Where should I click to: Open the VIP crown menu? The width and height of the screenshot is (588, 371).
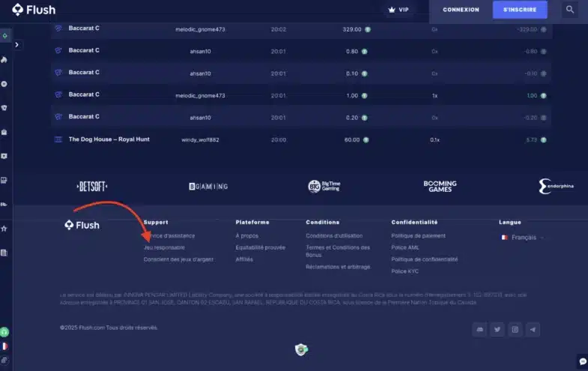click(398, 10)
